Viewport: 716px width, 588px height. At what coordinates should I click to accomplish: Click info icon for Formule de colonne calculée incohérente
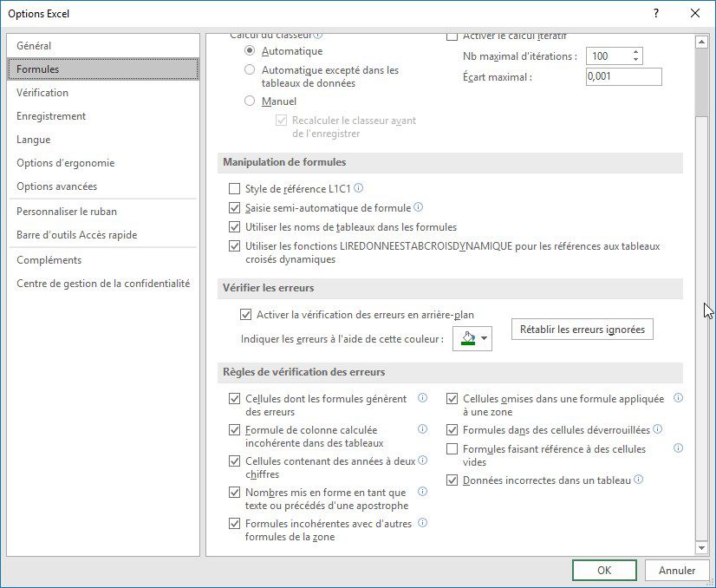point(421,429)
